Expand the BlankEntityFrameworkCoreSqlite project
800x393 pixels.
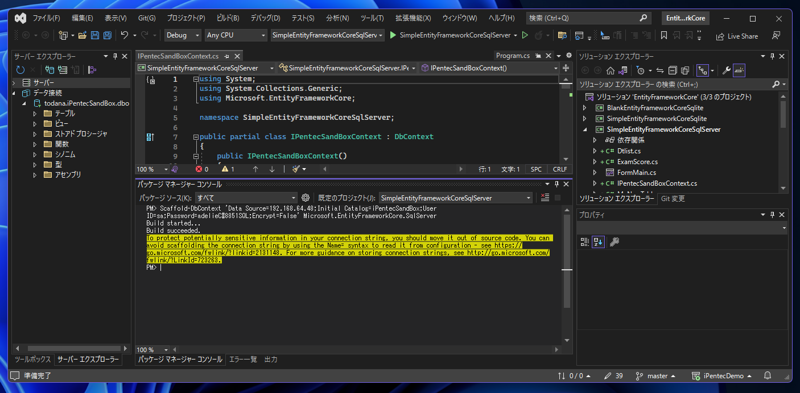585,108
